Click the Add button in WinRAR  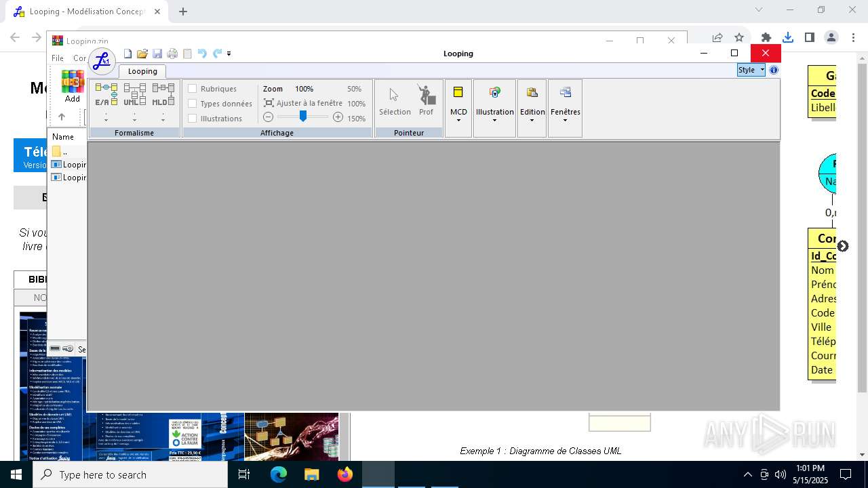pyautogui.click(x=72, y=86)
